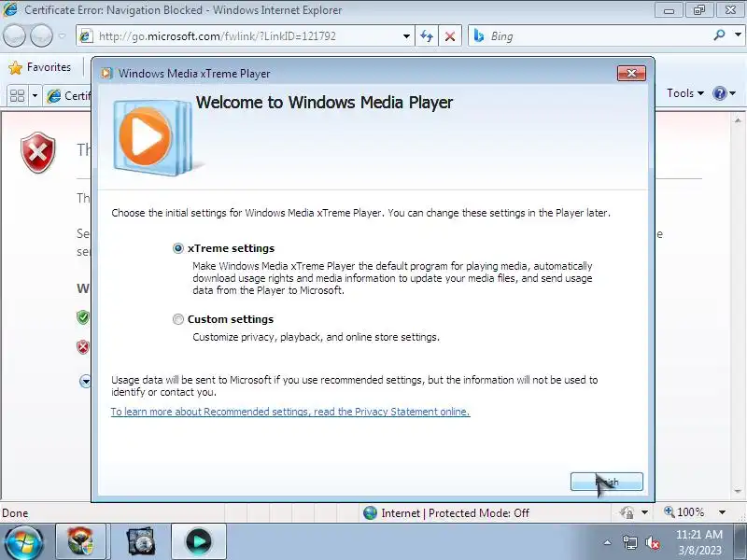Viewport: 747px width, 560px height.
Task: Click the red shield certificate error icon
Action: pos(38,152)
